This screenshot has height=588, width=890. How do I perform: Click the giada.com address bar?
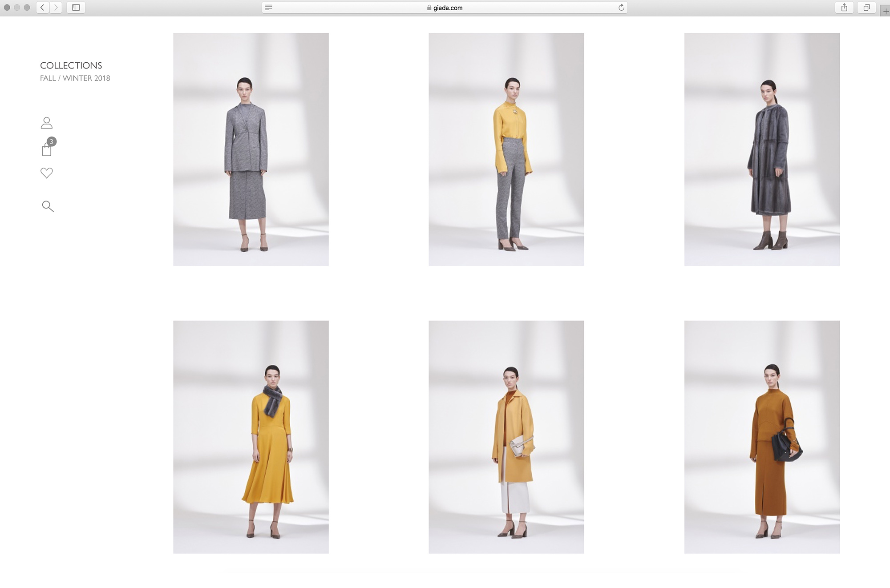click(x=445, y=8)
